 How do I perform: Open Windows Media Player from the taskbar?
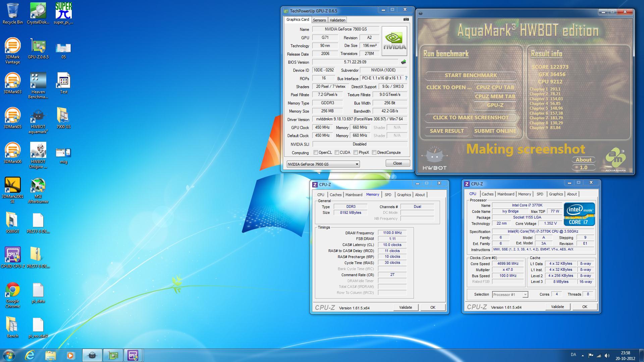[71, 355]
